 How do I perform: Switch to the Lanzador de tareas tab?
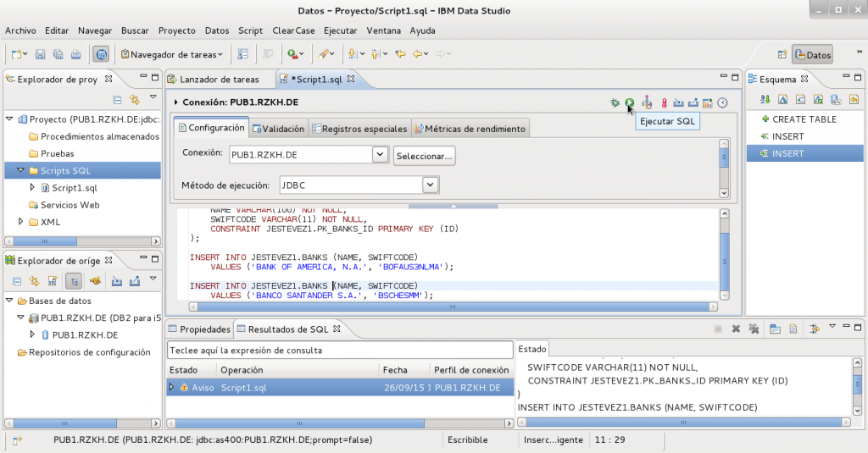(x=214, y=79)
